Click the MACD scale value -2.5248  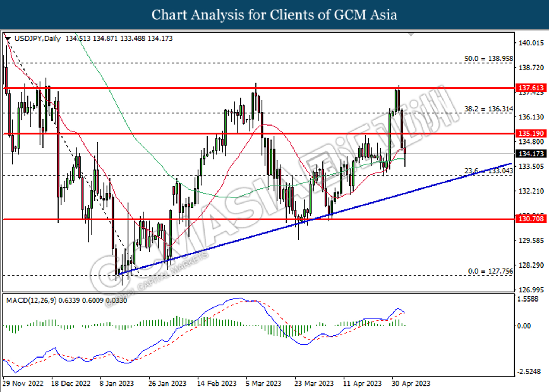pos(529,372)
